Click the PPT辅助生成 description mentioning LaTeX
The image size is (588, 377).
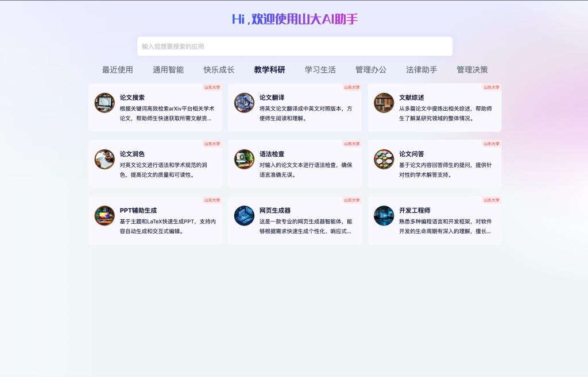click(168, 226)
